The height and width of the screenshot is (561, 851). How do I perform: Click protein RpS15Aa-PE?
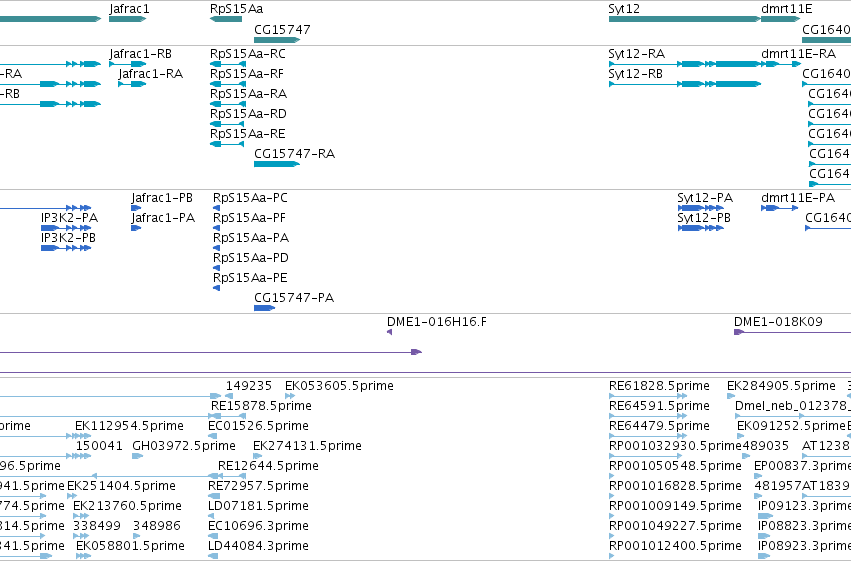coord(250,279)
